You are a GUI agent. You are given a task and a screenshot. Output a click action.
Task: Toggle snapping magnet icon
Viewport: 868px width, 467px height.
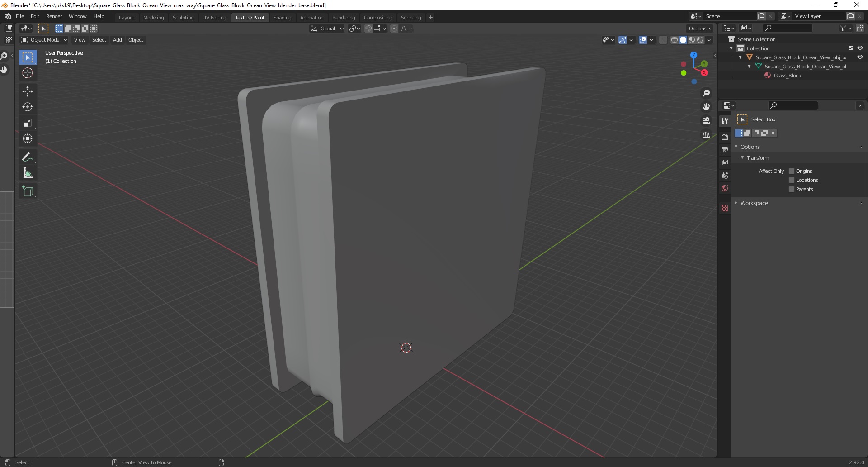[x=368, y=29]
